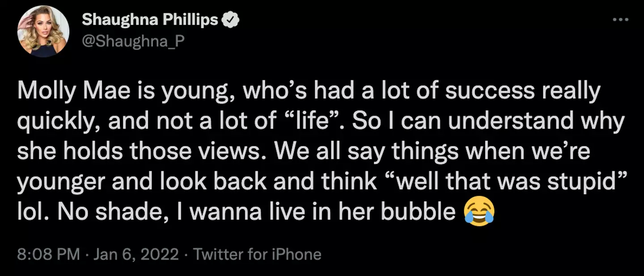Screen dimensions: 644x276
Task: Open the Shaughna Phillips display name link
Action: tap(150, 20)
